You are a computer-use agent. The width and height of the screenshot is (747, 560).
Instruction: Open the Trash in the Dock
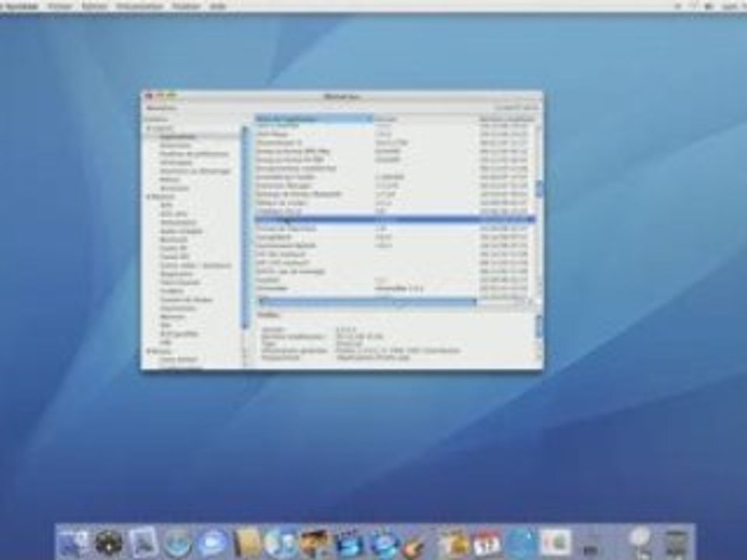(676, 544)
